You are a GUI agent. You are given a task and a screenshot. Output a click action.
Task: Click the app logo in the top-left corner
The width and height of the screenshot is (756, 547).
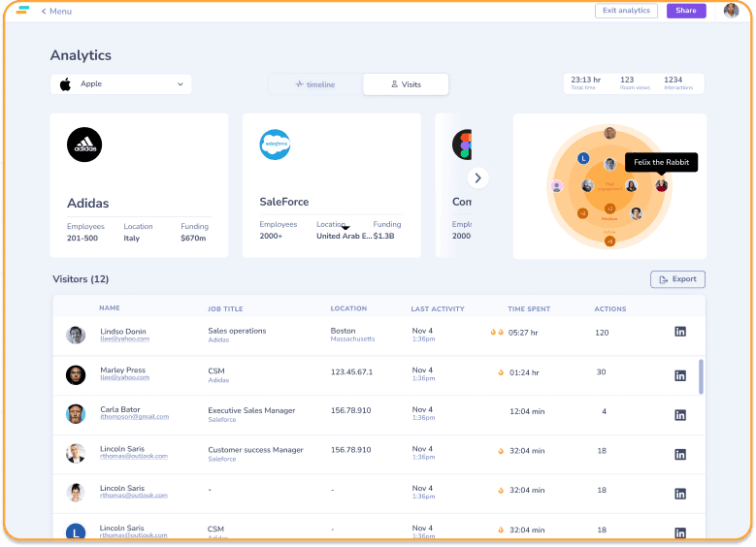22,10
